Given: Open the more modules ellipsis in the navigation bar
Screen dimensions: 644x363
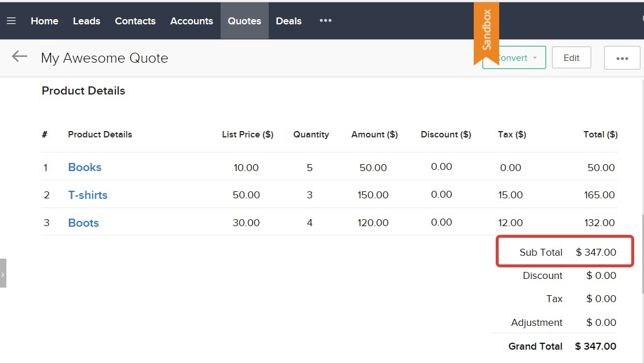Looking at the screenshot, I should point(325,20).
